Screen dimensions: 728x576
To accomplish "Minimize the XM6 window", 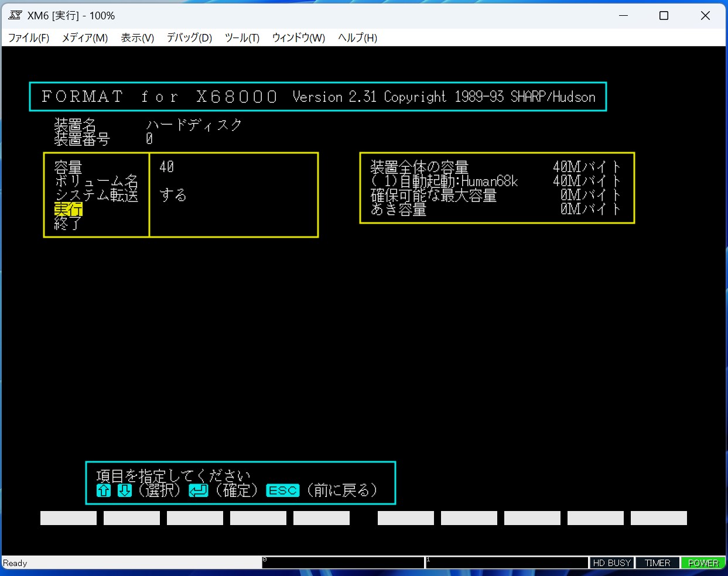I will coord(623,16).
